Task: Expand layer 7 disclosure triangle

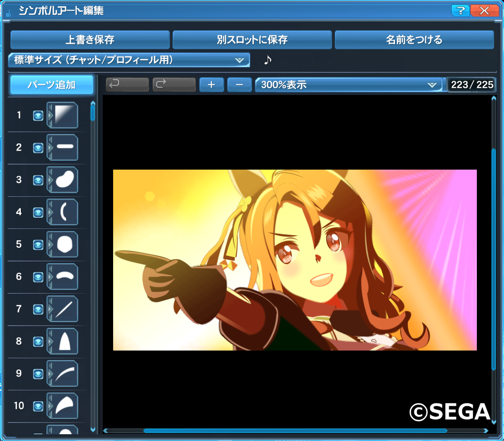Action: [50, 309]
